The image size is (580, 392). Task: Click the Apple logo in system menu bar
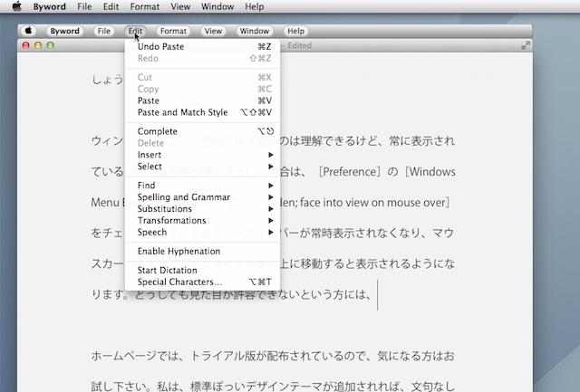(x=16, y=6)
